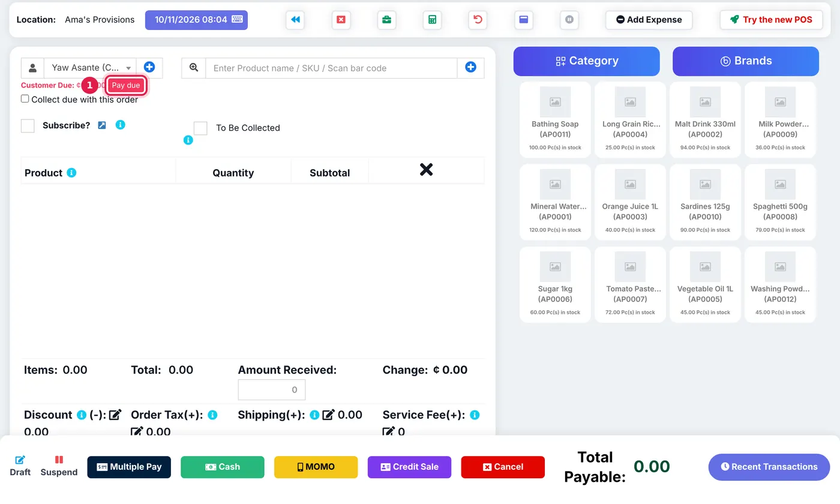This screenshot has width=840, height=504.
Task: Open the calculator icon
Action: click(432, 20)
